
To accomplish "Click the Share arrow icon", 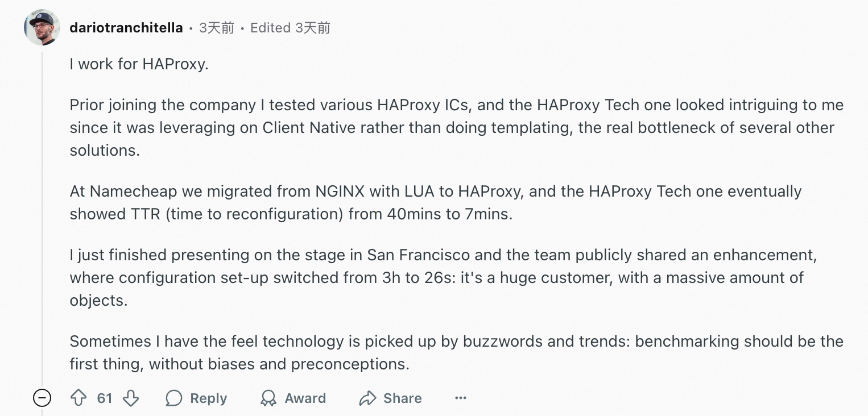I will [367, 398].
